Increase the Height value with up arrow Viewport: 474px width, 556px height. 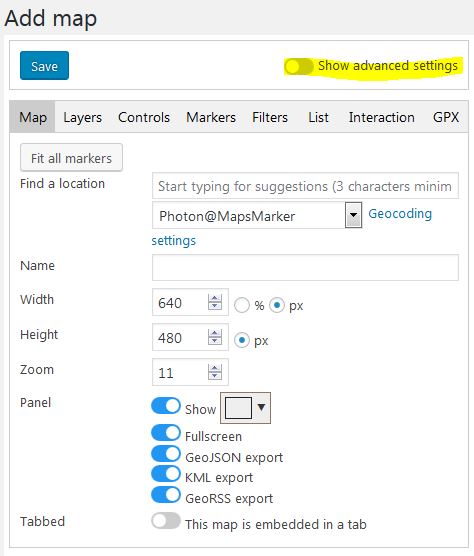coord(214,333)
